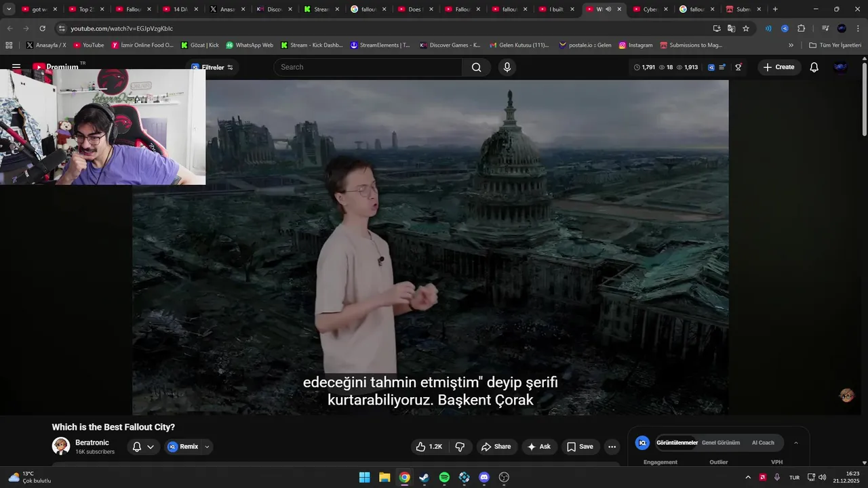Dislike the video with thumbs down

click(x=460, y=447)
